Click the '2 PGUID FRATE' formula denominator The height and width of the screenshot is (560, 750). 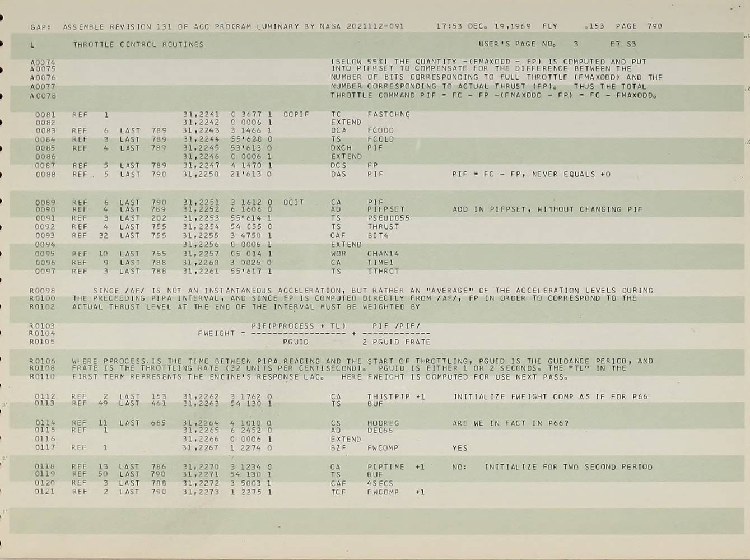coord(397,342)
